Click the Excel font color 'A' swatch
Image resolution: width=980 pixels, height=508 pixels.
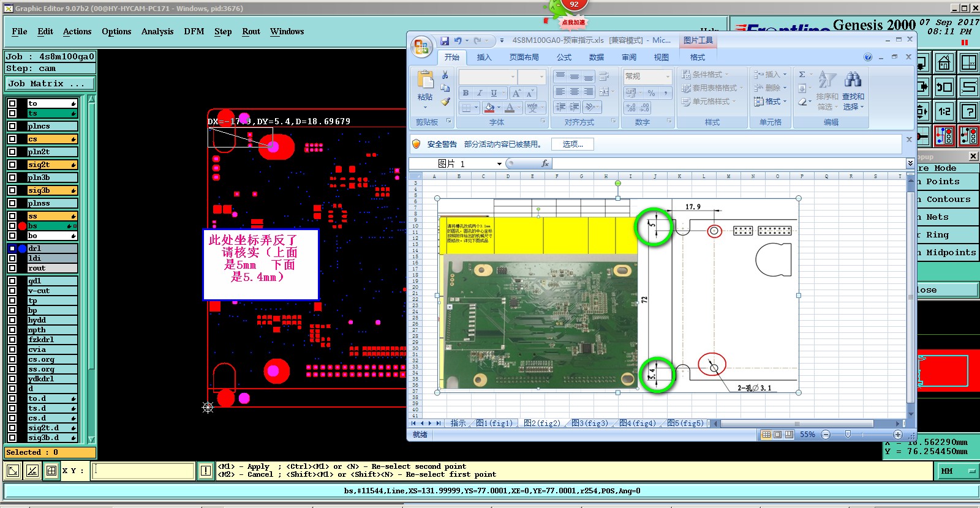(509, 108)
